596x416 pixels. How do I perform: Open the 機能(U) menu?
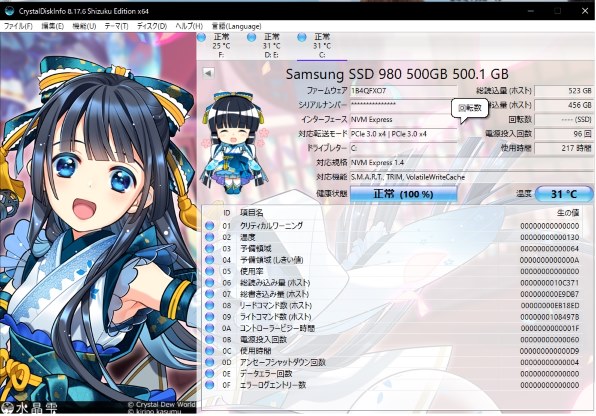(84, 26)
